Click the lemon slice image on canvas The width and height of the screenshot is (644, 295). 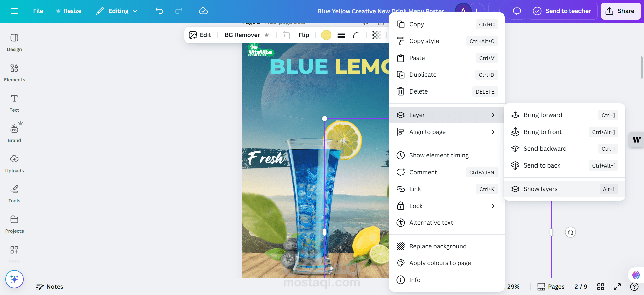coord(343,140)
